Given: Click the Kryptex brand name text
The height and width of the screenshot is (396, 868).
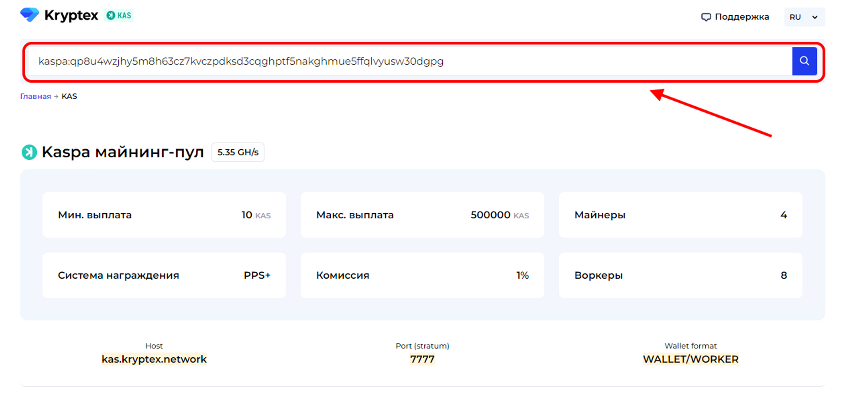Looking at the screenshot, I should (x=71, y=15).
